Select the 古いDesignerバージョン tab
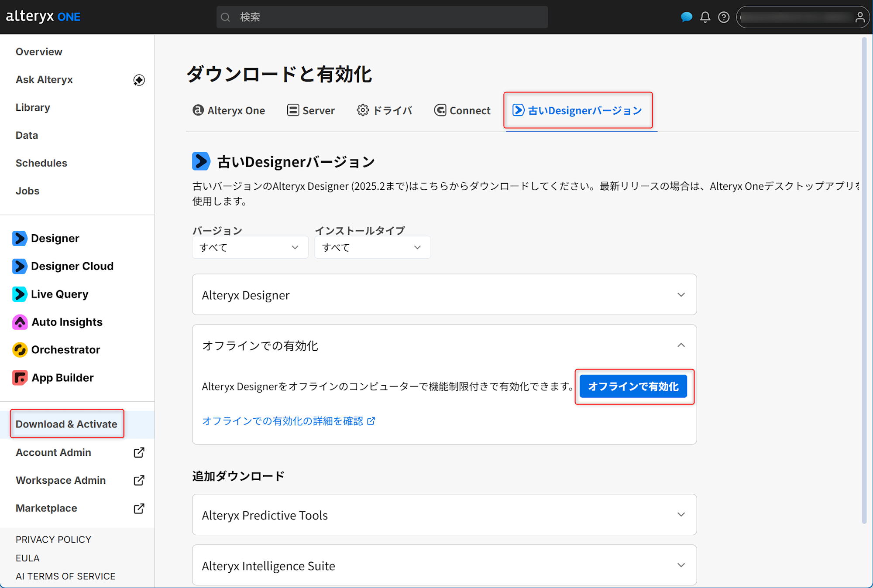Screen dimensions: 873x588 click(577, 110)
